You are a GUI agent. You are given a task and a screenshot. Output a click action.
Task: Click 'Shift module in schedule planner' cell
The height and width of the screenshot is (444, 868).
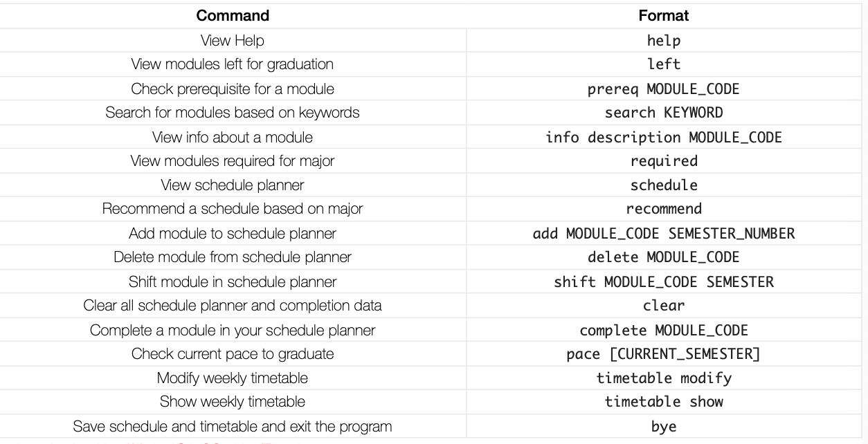(x=233, y=281)
